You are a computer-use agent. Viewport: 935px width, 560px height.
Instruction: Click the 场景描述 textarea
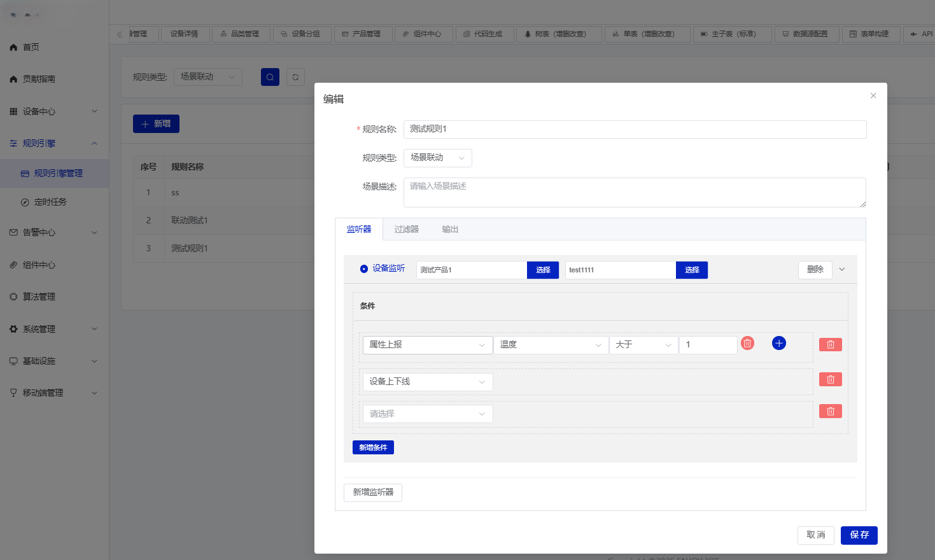point(635,192)
